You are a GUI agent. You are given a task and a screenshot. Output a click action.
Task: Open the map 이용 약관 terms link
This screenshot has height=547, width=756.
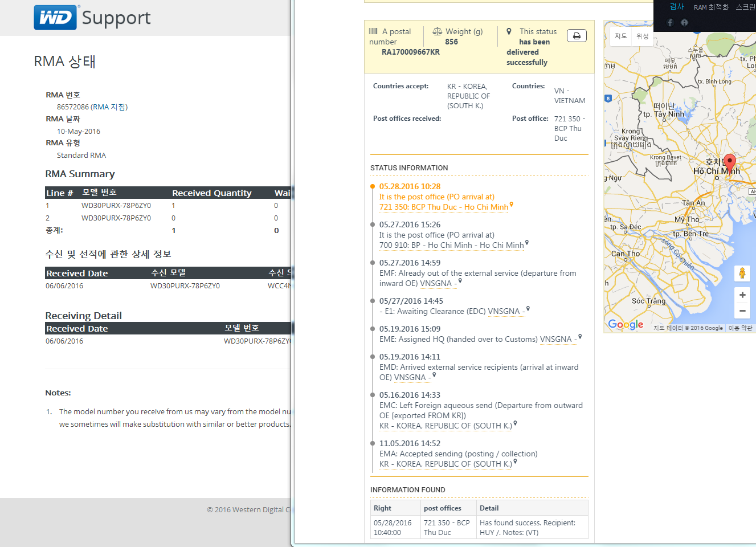(x=740, y=328)
